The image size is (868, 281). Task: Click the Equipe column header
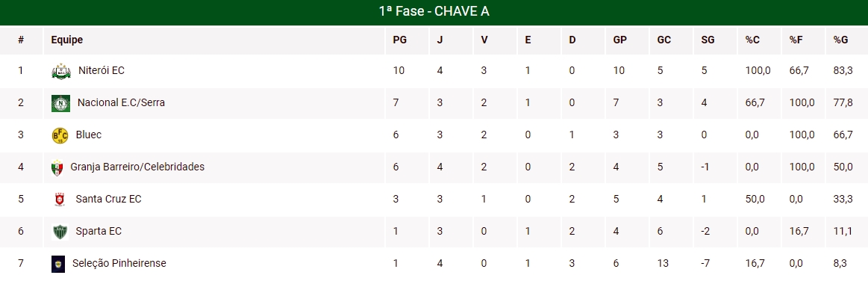tap(67, 40)
